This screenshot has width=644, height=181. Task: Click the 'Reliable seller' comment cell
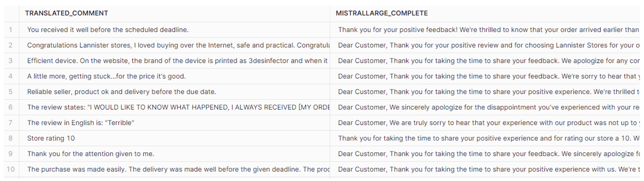(174, 92)
